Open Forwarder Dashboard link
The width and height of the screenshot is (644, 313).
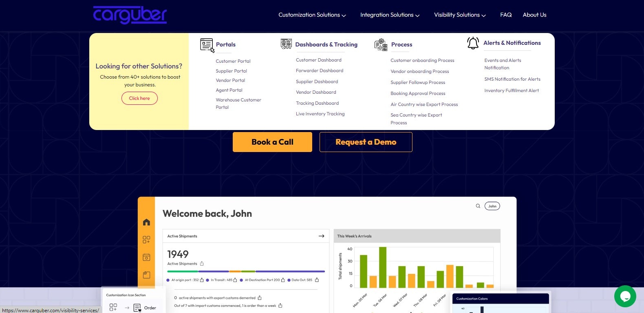pyautogui.click(x=320, y=71)
